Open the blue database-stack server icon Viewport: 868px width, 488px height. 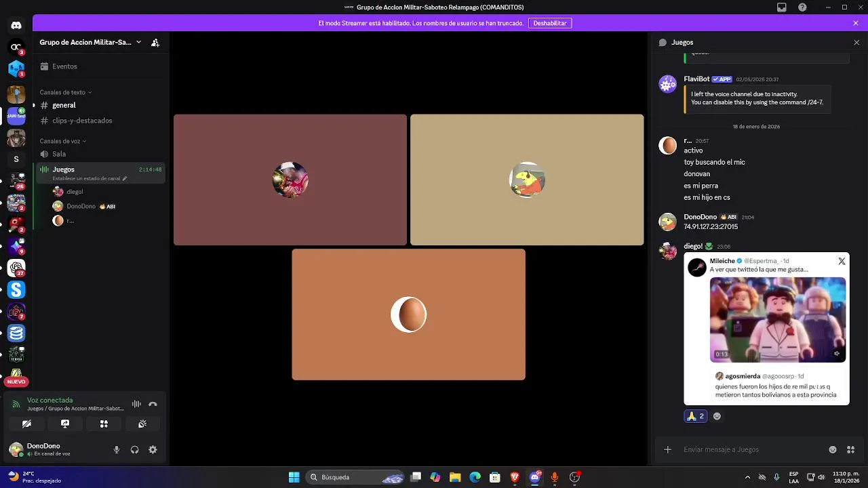[16, 333]
